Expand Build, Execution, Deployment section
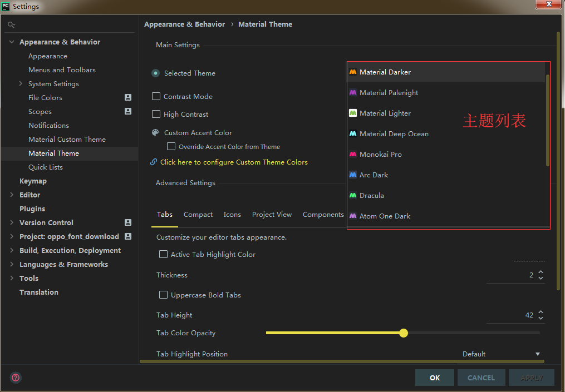Screen dimensions: 565x392 12,250
